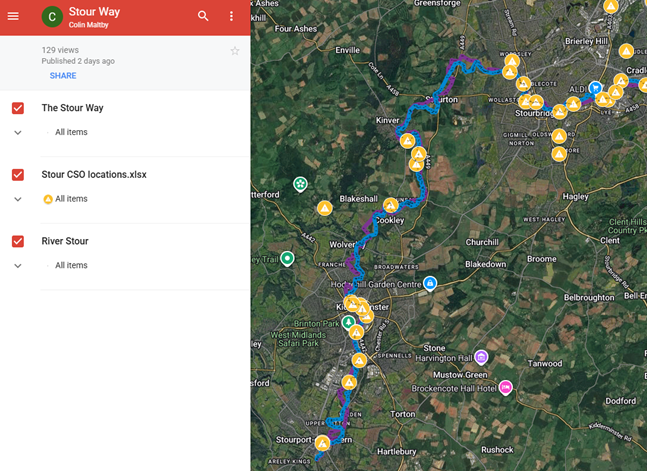This screenshot has height=471, width=647.
Task: Expand River Stour layer items
Action: tap(18, 265)
